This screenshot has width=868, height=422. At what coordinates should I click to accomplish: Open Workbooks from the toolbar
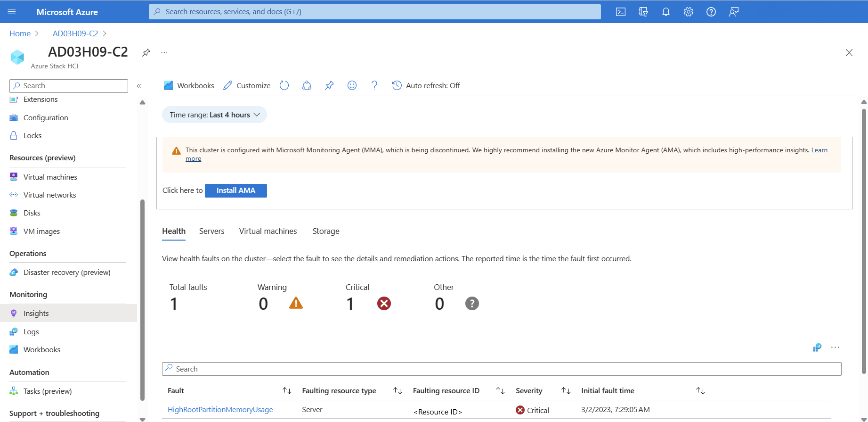[x=189, y=85]
